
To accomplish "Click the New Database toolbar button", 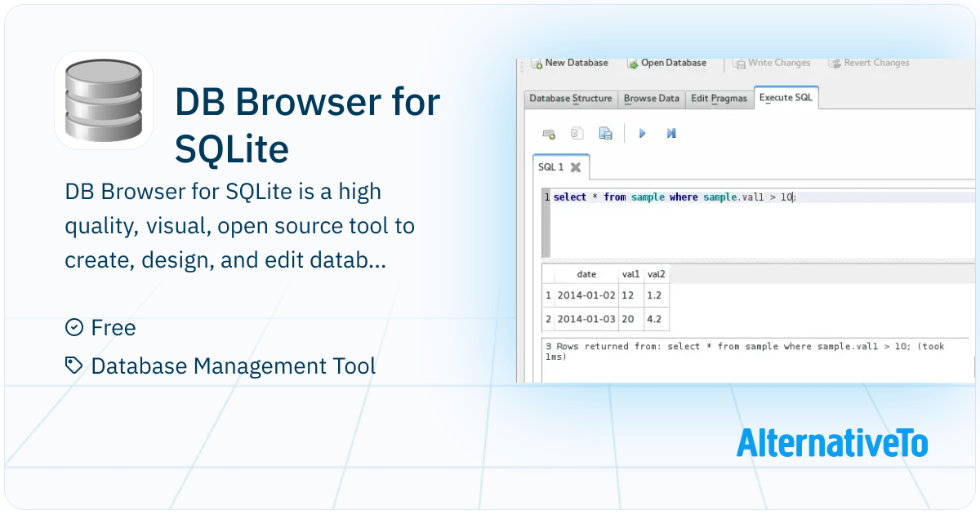I will (570, 63).
